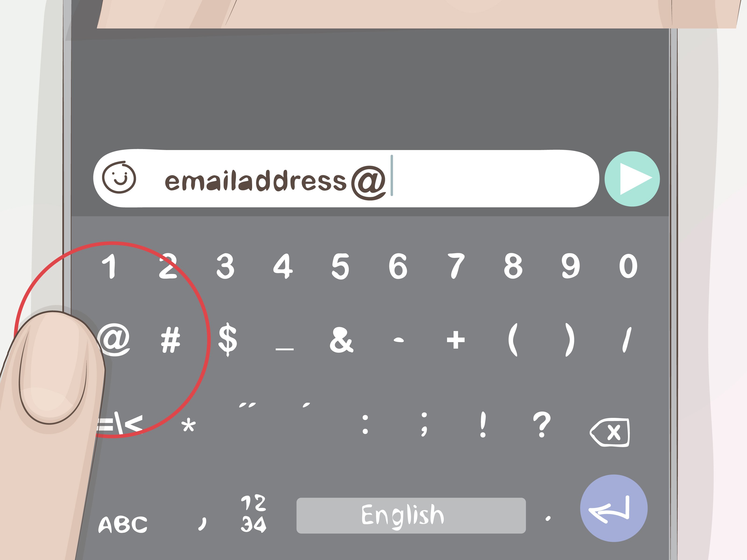Tap the period key beside spacebar
Screen dimensions: 747x560
pos(548,518)
